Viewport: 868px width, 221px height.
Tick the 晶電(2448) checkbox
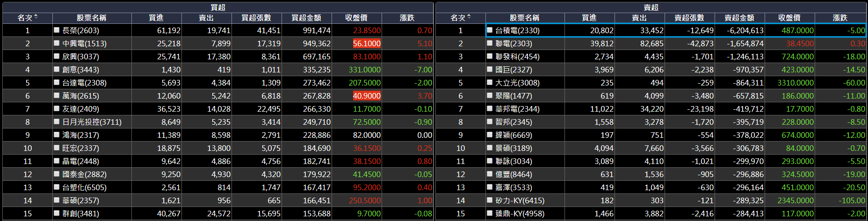(57, 161)
